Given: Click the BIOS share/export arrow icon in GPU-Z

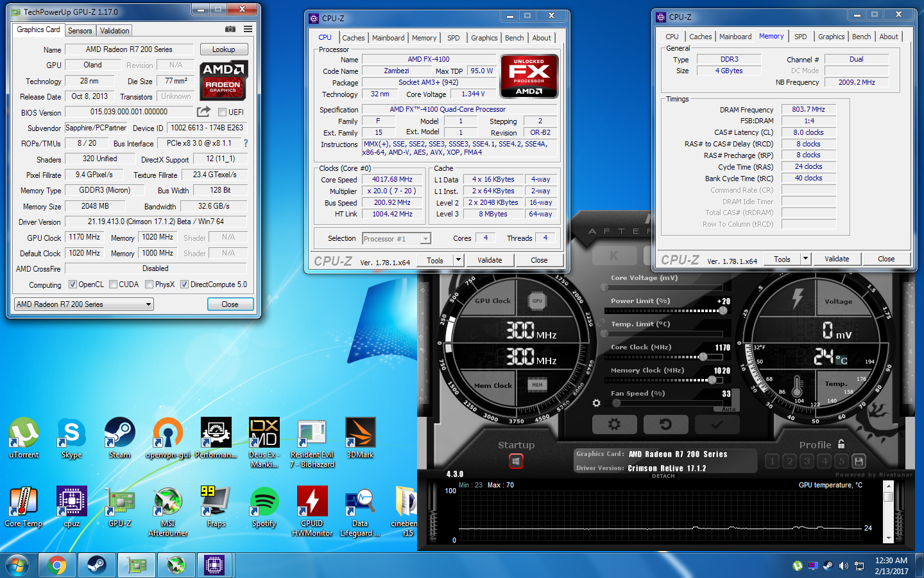Looking at the screenshot, I should (x=203, y=112).
